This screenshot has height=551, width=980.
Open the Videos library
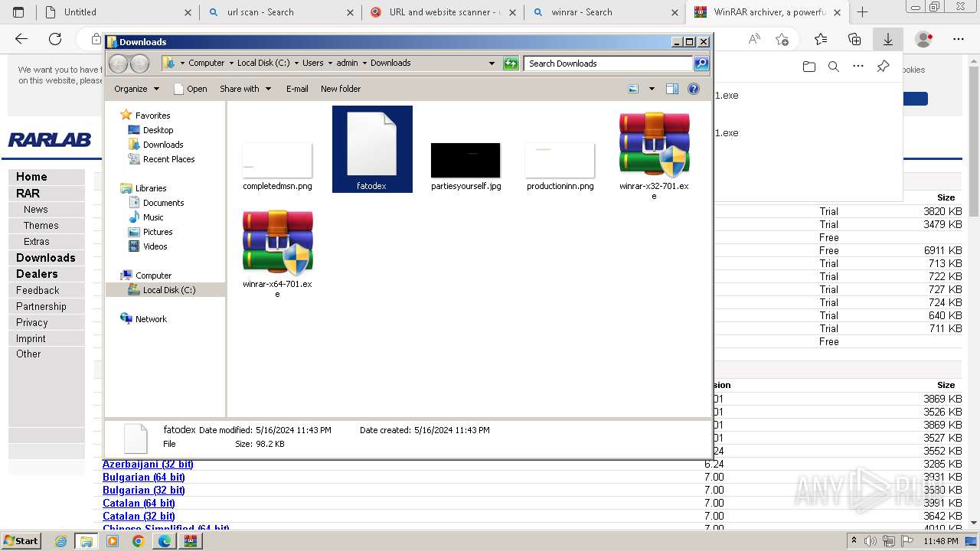tap(155, 246)
